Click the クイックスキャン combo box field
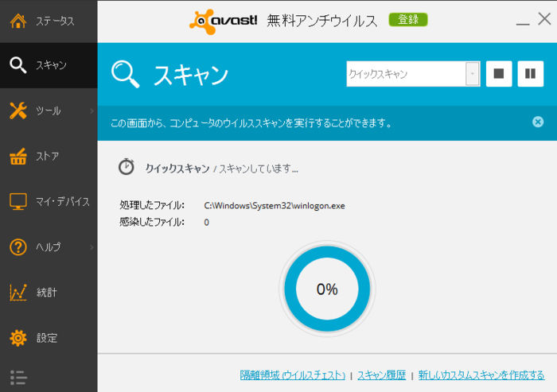Image resolution: width=557 pixels, height=392 pixels. coord(413,73)
